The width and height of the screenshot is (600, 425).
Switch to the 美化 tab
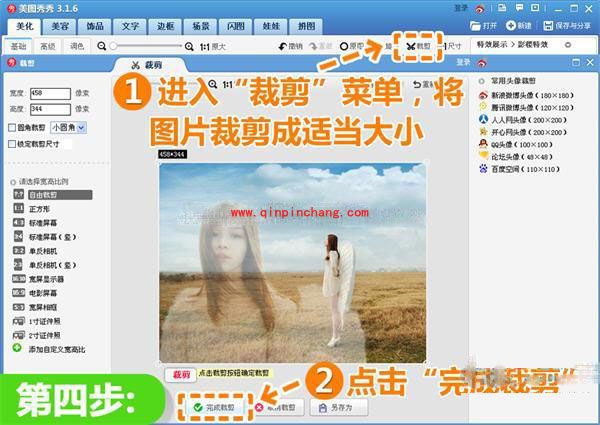[x=24, y=26]
